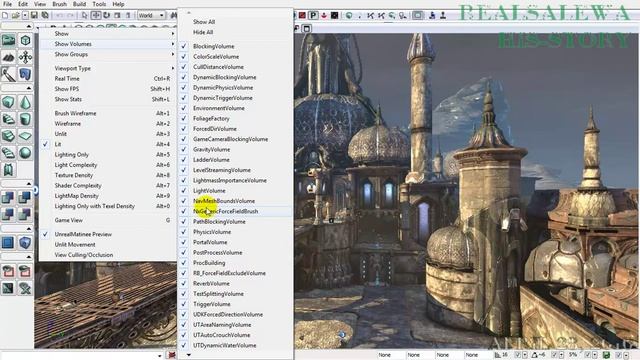Screen dimensions: 640x360
Task: Select Real Time menu option
Action: tap(108, 78)
